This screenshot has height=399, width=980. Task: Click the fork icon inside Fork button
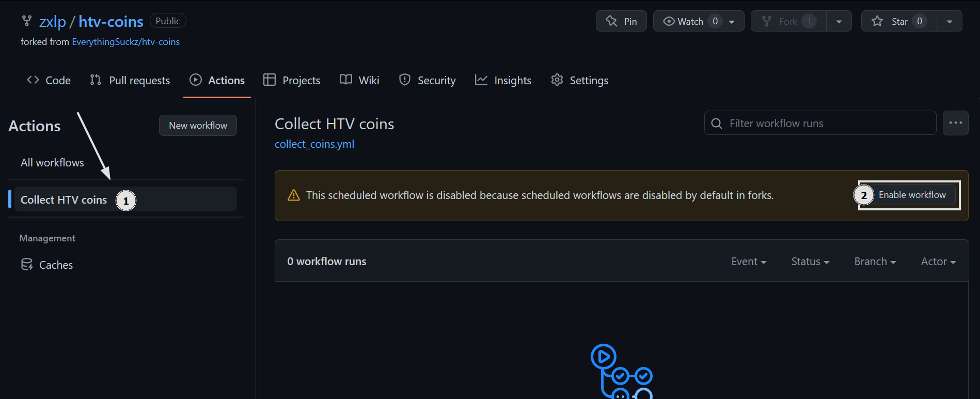[x=767, y=21]
